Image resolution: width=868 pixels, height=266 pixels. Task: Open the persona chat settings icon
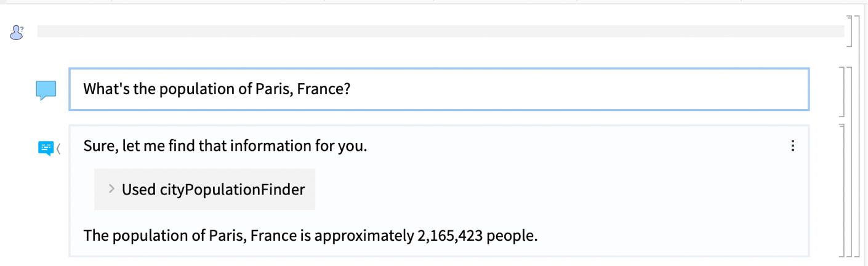tap(17, 32)
